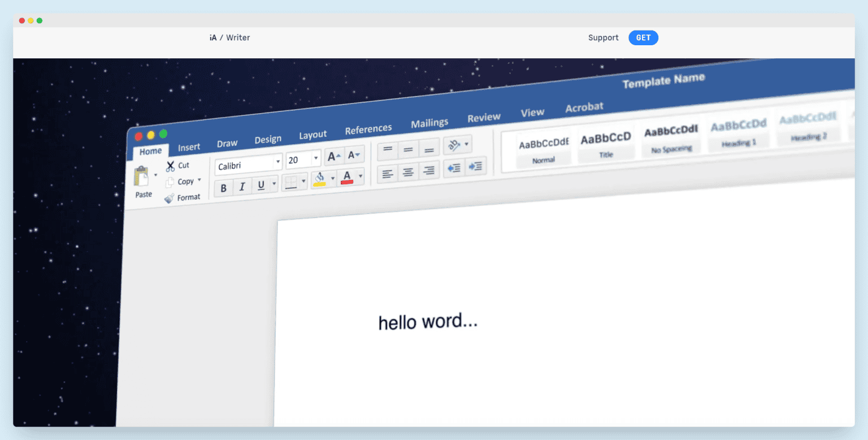Click the Paste clipboard icon

(x=141, y=176)
